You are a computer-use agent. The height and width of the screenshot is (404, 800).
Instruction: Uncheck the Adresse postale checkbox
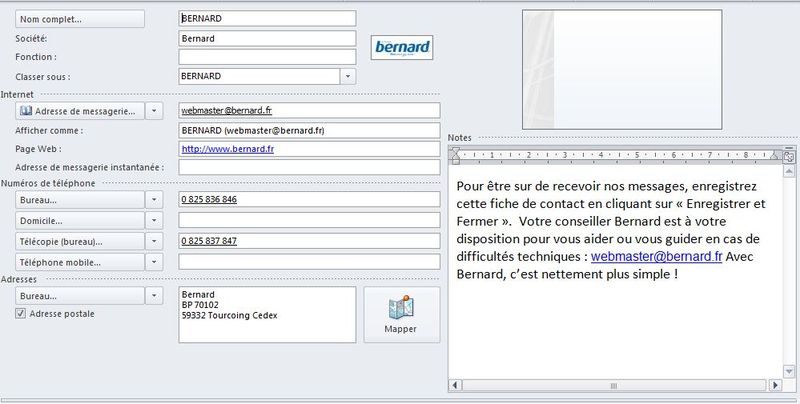coord(20,314)
